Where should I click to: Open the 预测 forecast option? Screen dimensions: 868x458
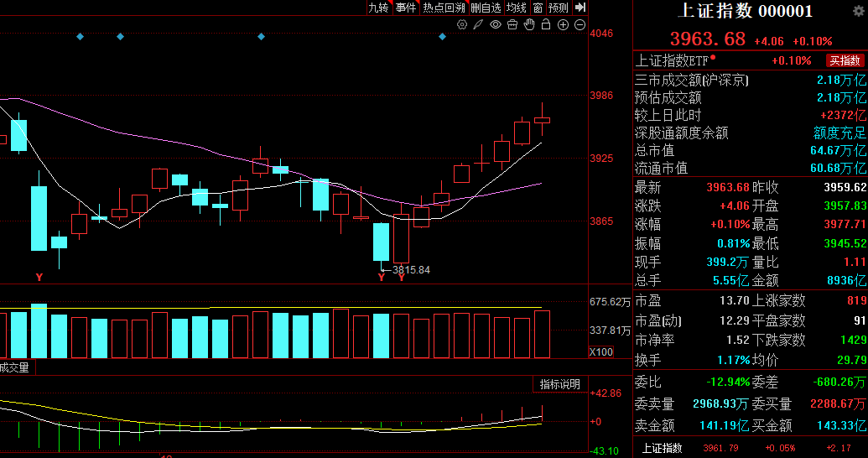pyautogui.click(x=559, y=8)
